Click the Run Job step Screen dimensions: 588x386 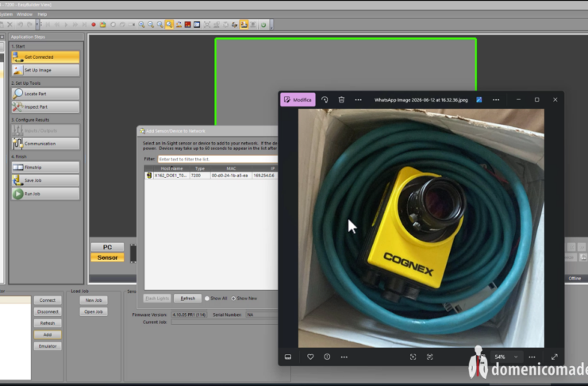(x=45, y=194)
